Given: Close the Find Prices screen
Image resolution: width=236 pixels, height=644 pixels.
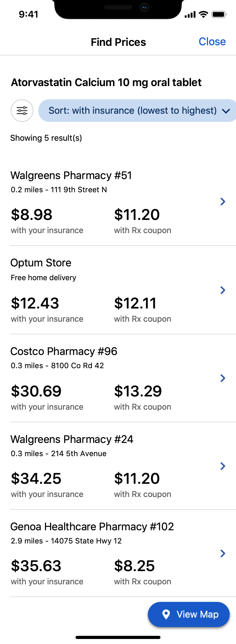Looking at the screenshot, I should (212, 42).
